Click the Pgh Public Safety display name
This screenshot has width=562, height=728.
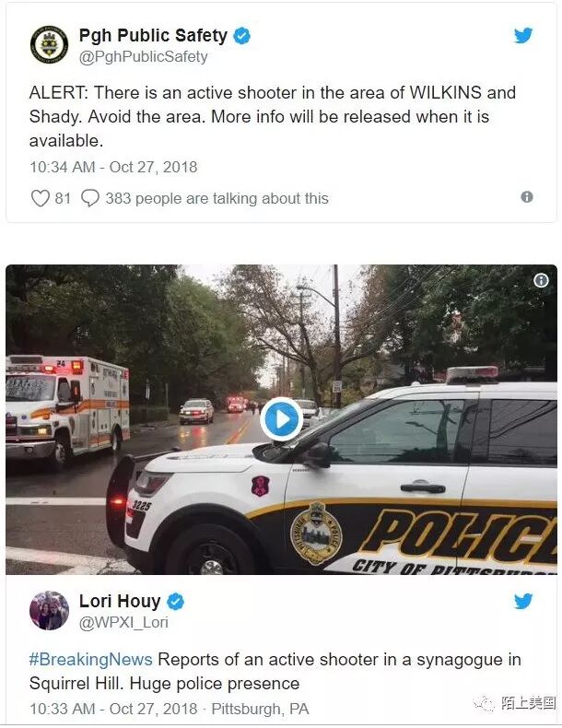click(153, 35)
